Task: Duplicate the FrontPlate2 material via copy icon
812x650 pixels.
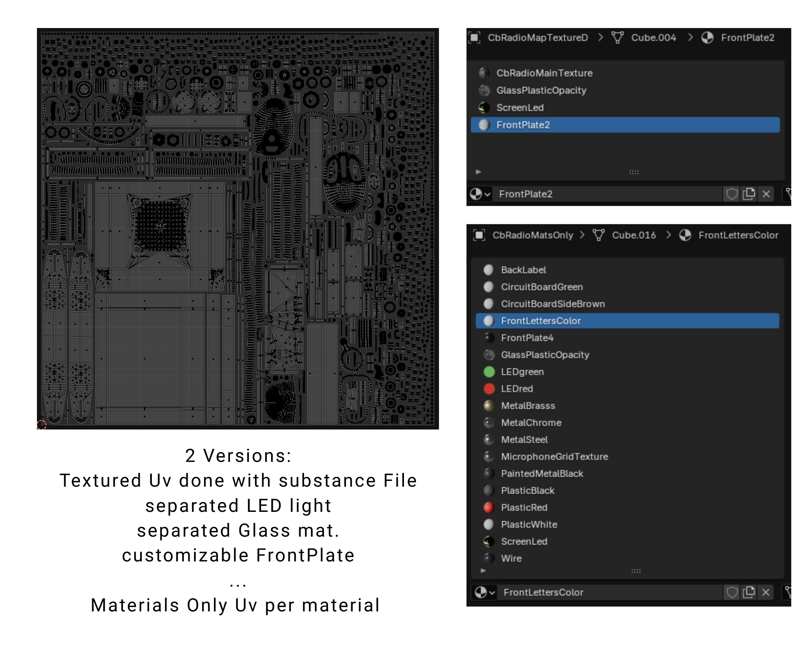Action: 749,194
